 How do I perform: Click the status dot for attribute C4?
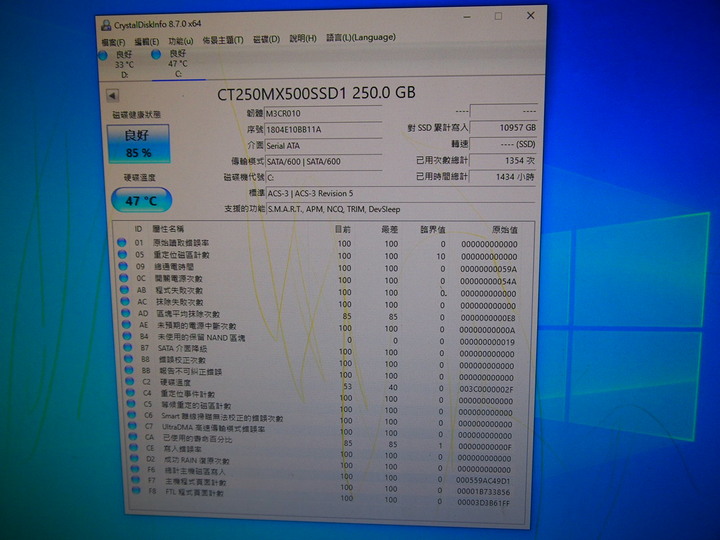[130, 393]
